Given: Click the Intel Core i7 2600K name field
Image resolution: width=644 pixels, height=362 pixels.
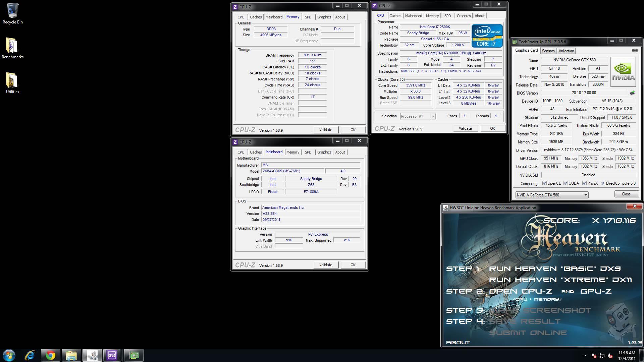Looking at the screenshot, I should tap(435, 27).
